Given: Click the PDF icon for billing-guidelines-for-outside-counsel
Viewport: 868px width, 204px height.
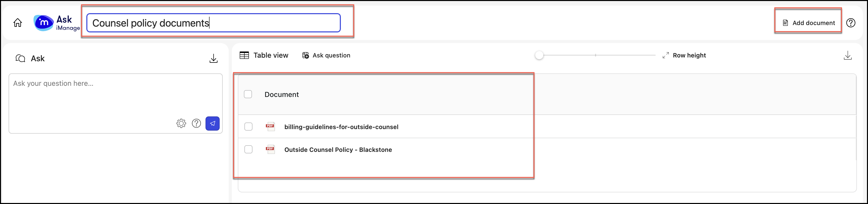Looking at the screenshot, I should click(270, 127).
